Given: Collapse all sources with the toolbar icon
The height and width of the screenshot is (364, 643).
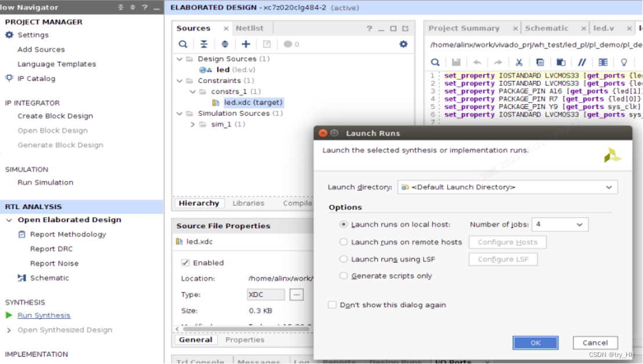Looking at the screenshot, I should point(204,44).
